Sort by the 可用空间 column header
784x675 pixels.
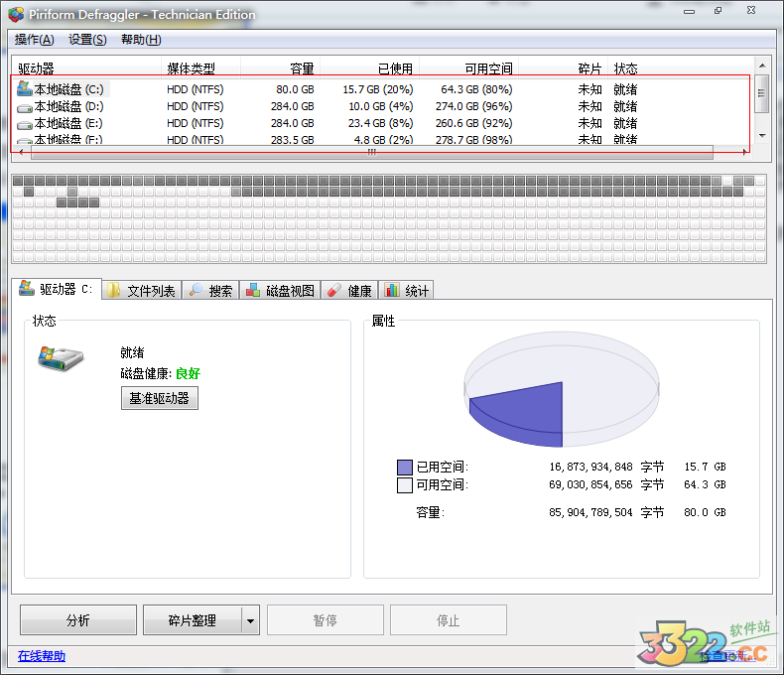[468, 68]
